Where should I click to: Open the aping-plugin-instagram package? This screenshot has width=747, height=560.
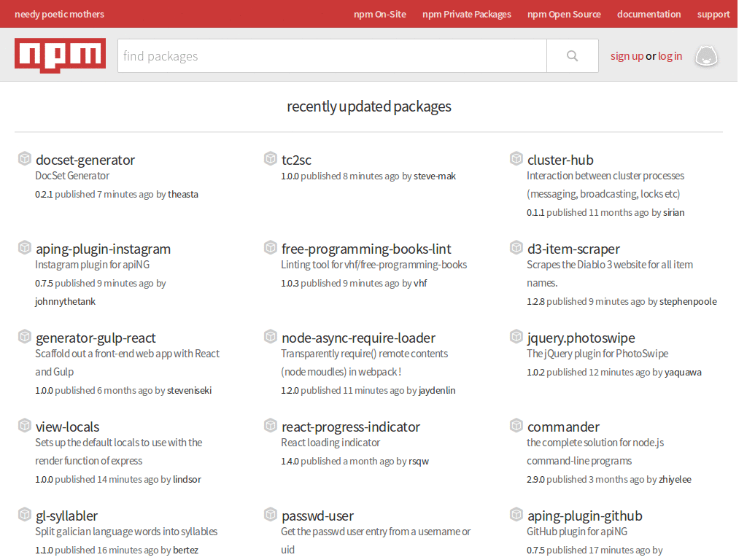[103, 249]
